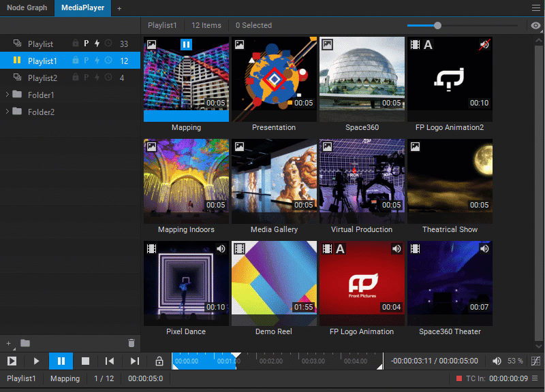Select Playlist2 in the tree
545x392 pixels.
[70, 78]
